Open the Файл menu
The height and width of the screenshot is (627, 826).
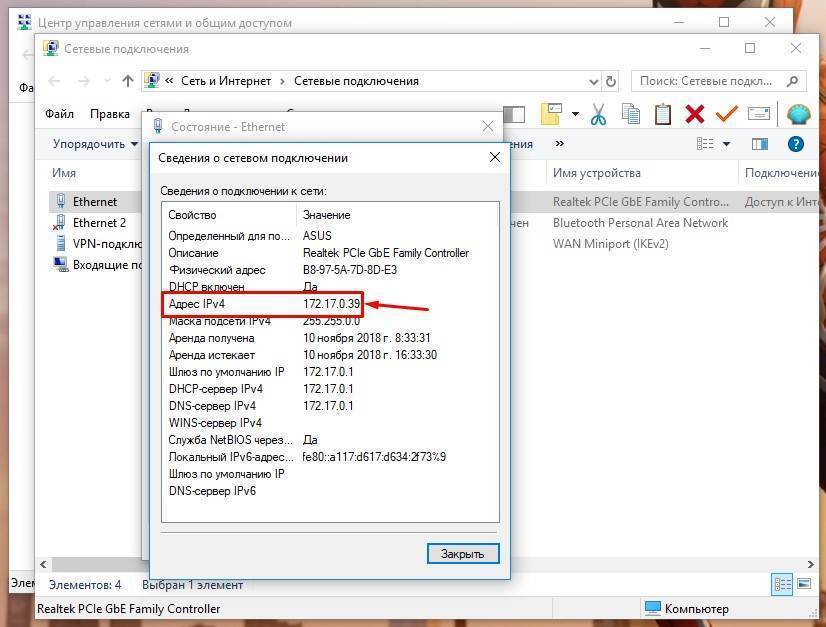click(x=59, y=114)
